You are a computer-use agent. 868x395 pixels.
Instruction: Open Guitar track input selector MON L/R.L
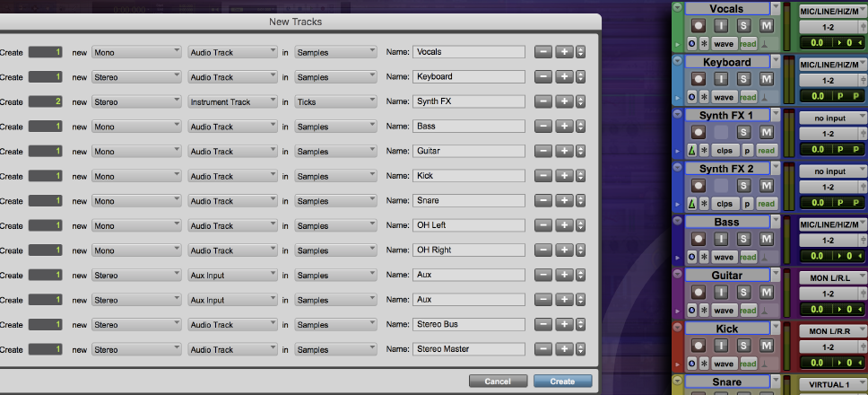coord(833,277)
